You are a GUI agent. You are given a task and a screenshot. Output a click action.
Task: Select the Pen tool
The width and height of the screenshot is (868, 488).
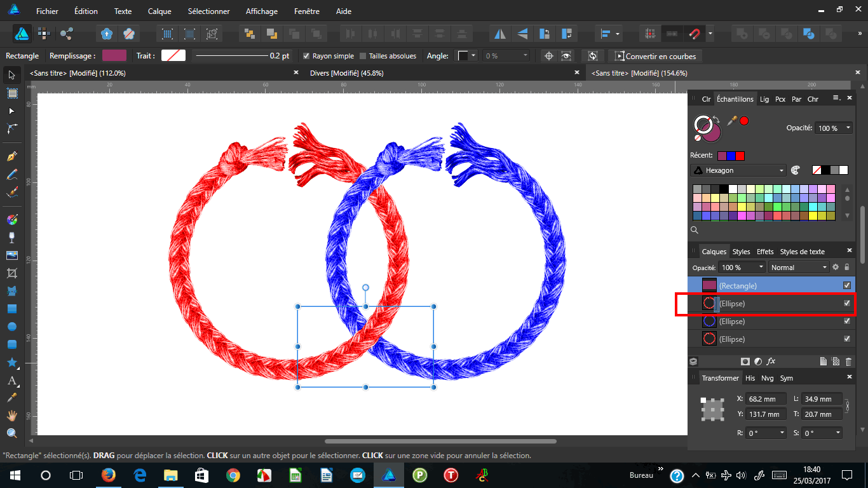[x=11, y=156]
